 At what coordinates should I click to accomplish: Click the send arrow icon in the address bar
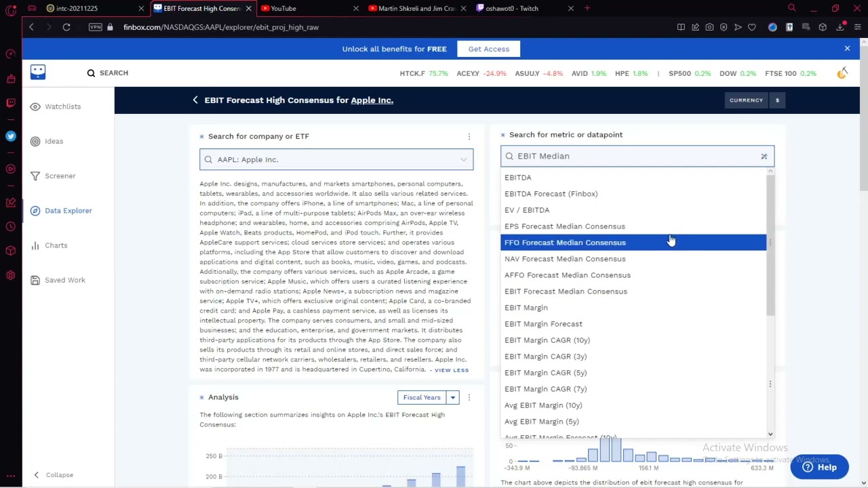point(738,27)
